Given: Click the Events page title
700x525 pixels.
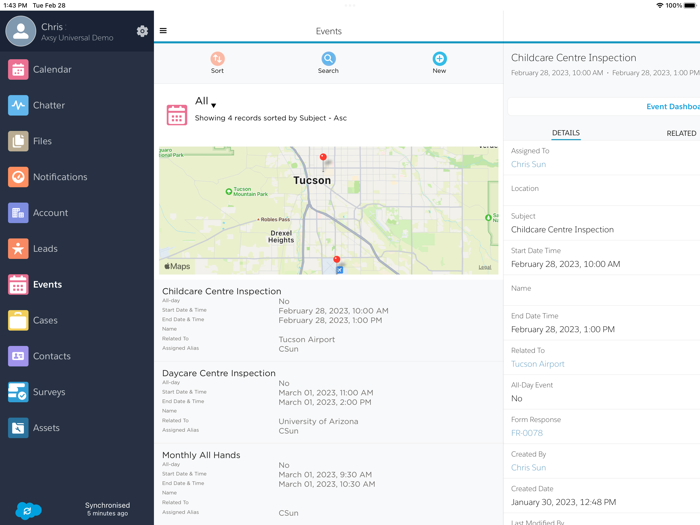Looking at the screenshot, I should click(329, 31).
